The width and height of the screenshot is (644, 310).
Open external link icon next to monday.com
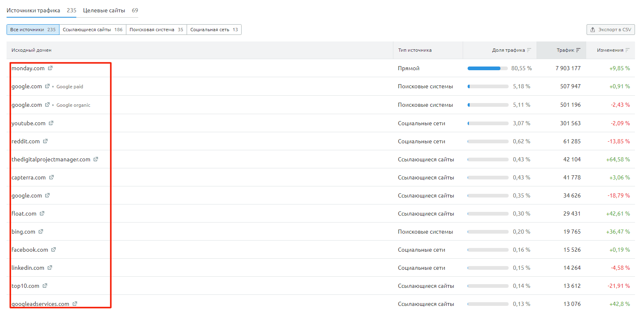click(x=50, y=68)
